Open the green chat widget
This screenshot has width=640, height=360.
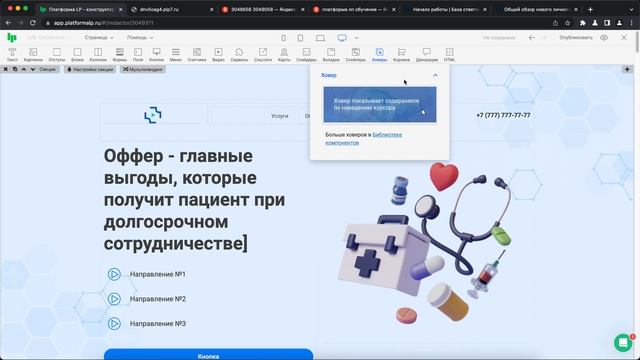(x=623, y=342)
